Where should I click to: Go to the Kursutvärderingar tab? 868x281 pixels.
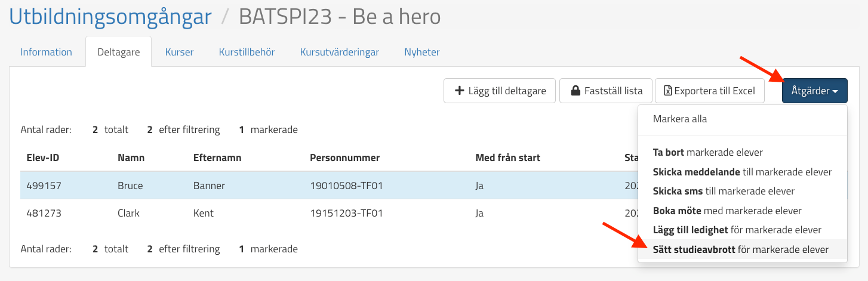coord(339,52)
